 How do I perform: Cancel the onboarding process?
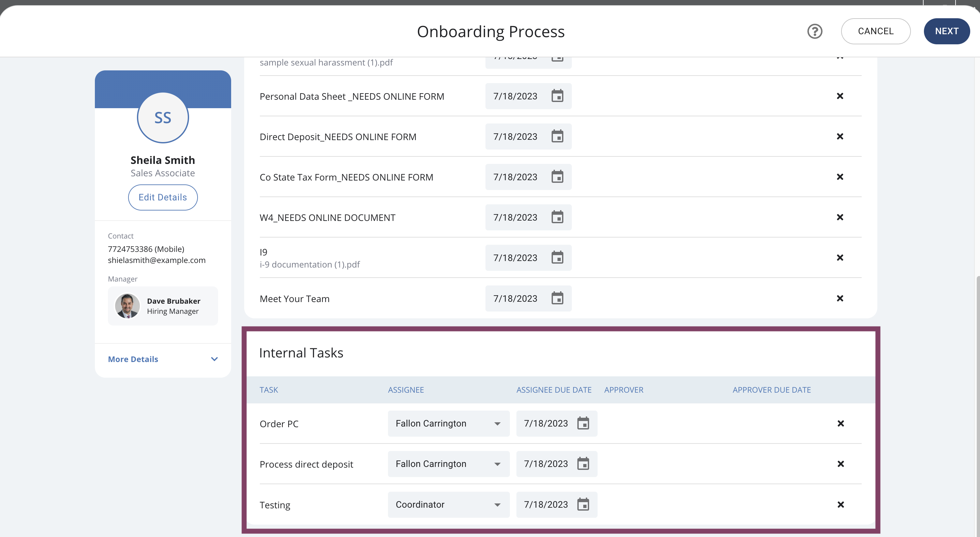tap(875, 31)
